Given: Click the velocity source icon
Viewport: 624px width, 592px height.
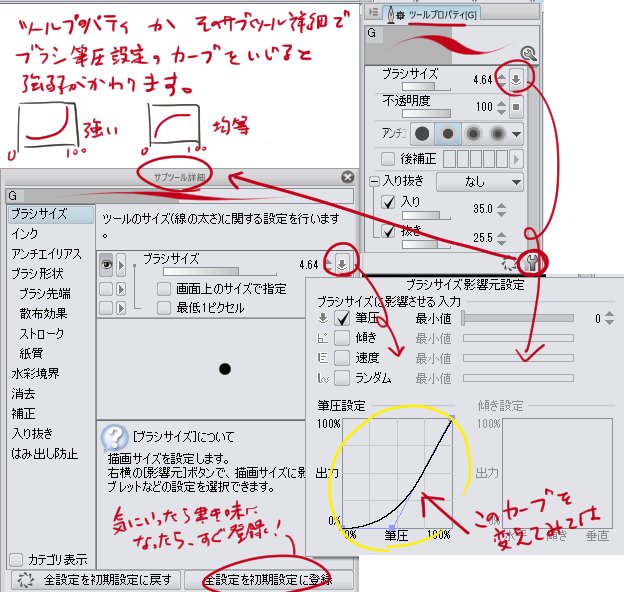Looking at the screenshot, I should tap(323, 358).
